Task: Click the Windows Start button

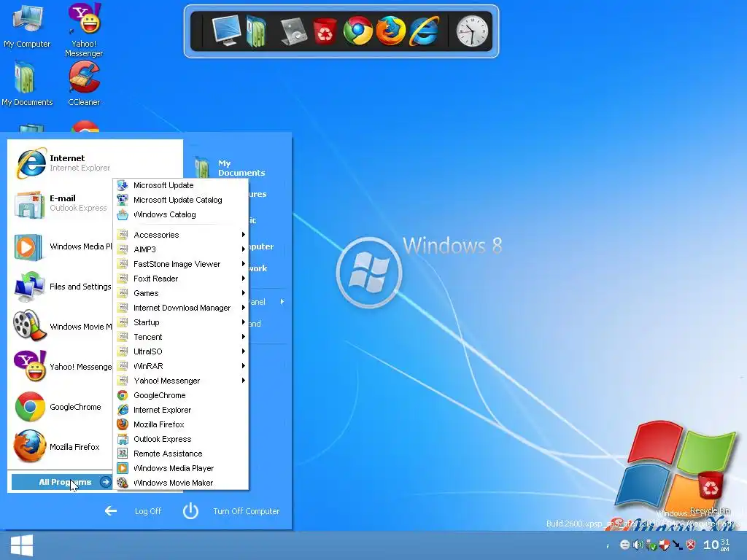Action: pyautogui.click(x=21, y=545)
